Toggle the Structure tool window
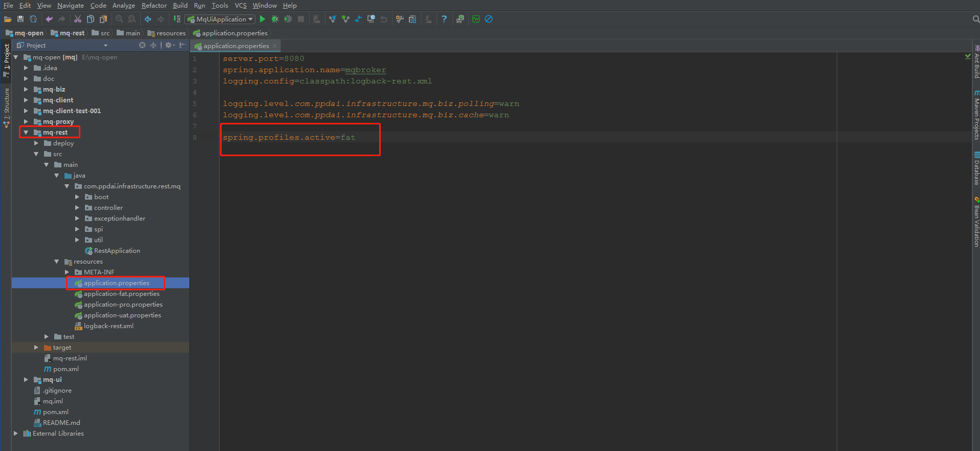This screenshot has height=451, width=980. [6, 107]
